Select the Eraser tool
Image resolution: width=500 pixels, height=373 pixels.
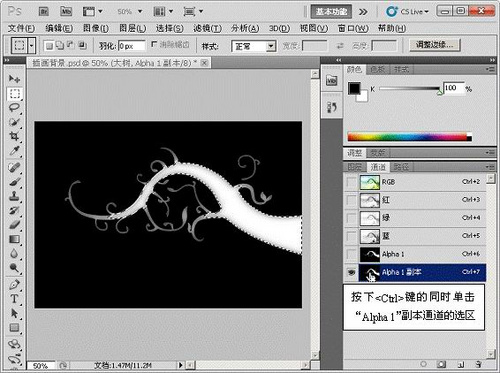pos(14,225)
